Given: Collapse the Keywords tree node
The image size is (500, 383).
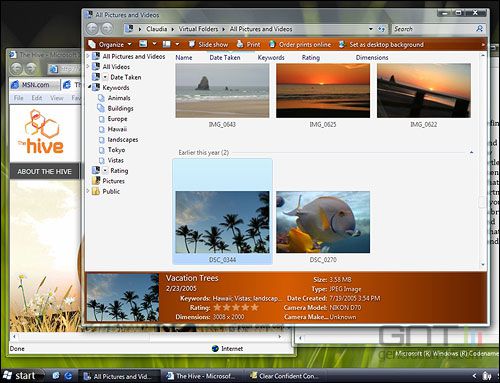Looking at the screenshot, I should 89,87.
